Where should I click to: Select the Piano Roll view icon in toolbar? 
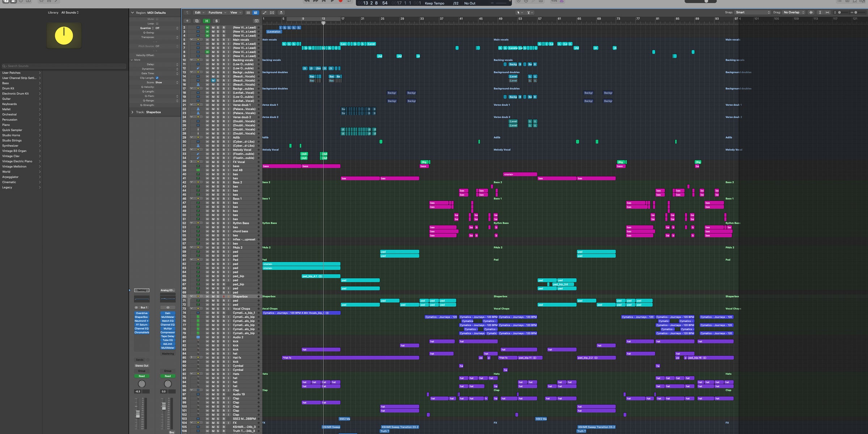[x=256, y=12]
